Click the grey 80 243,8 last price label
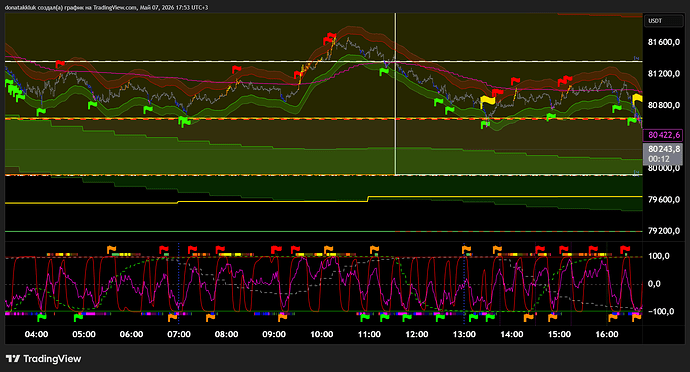The image size is (690, 372). tap(664, 149)
